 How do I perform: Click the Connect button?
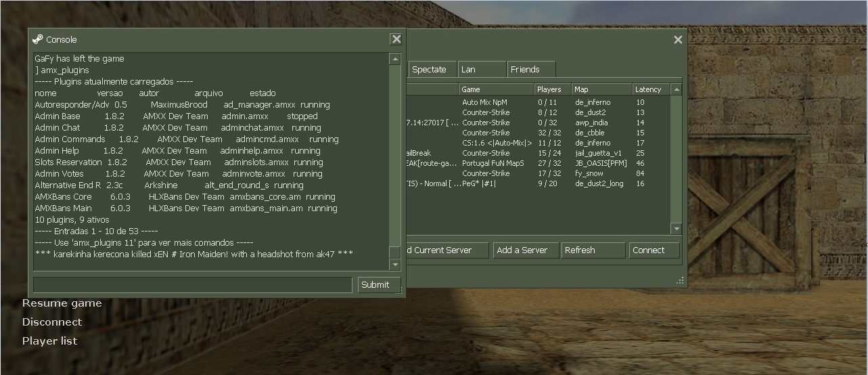[654, 250]
